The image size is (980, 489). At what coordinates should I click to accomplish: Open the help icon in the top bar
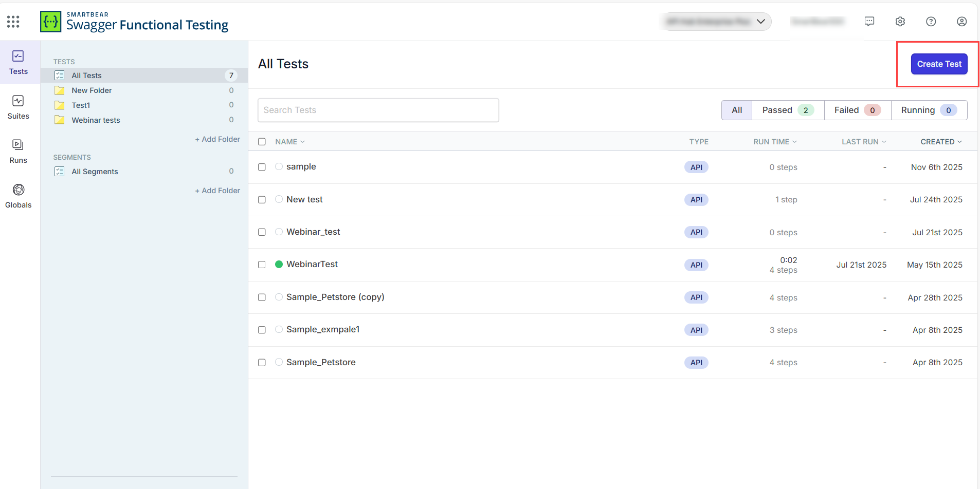click(931, 21)
